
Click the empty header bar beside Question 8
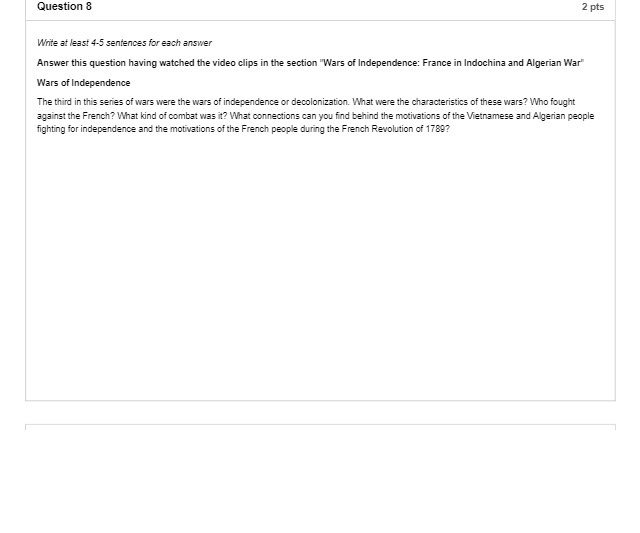pos(335,8)
